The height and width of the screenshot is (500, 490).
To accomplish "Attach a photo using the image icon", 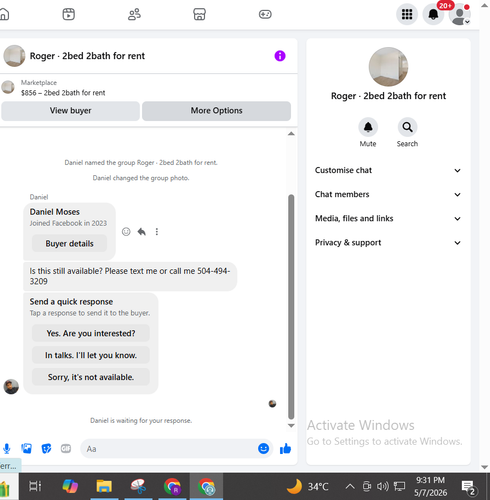I will pos(26,449).
